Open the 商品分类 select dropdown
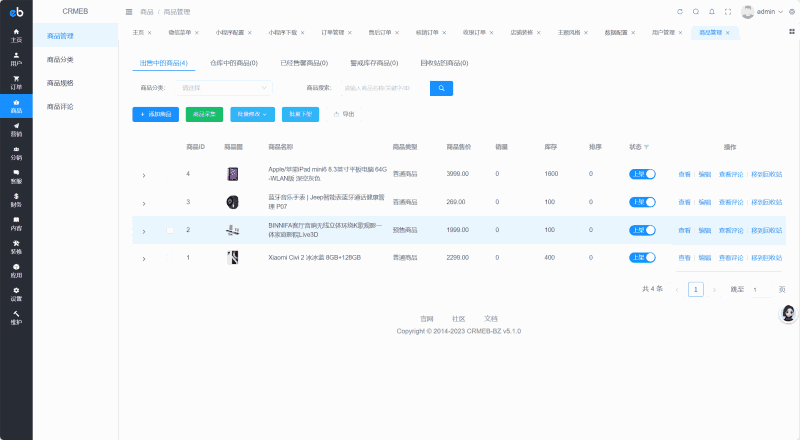 tap(224, 88)
